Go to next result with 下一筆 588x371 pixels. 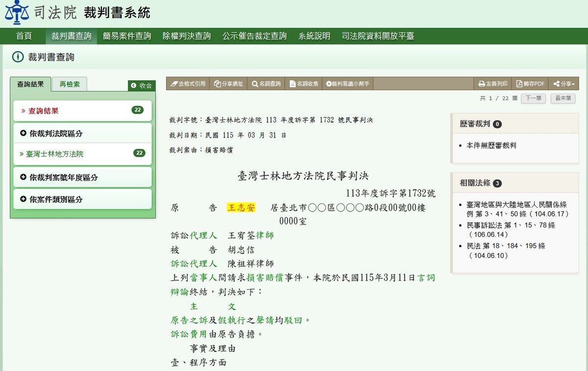pyautogui.click(x=534, y=98)
